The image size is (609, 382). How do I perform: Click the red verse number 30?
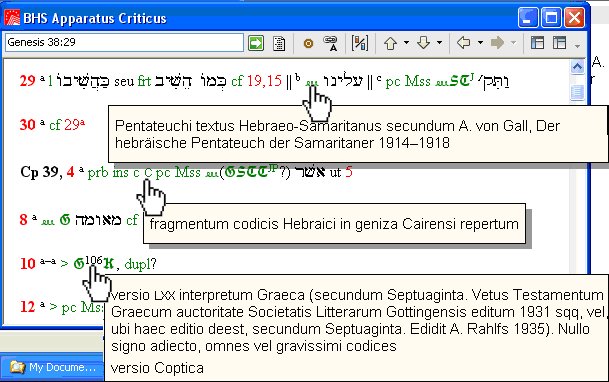click(x=28, y=125)
